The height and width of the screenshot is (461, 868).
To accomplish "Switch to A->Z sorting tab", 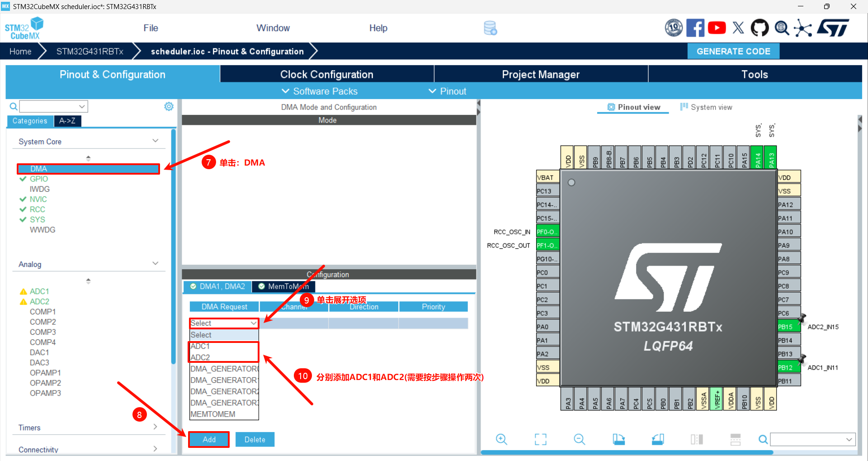I will pos(67,121).
